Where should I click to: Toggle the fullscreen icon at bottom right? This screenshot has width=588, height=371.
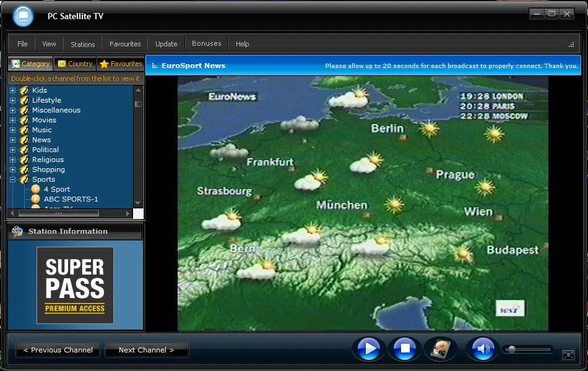(568, 354)
